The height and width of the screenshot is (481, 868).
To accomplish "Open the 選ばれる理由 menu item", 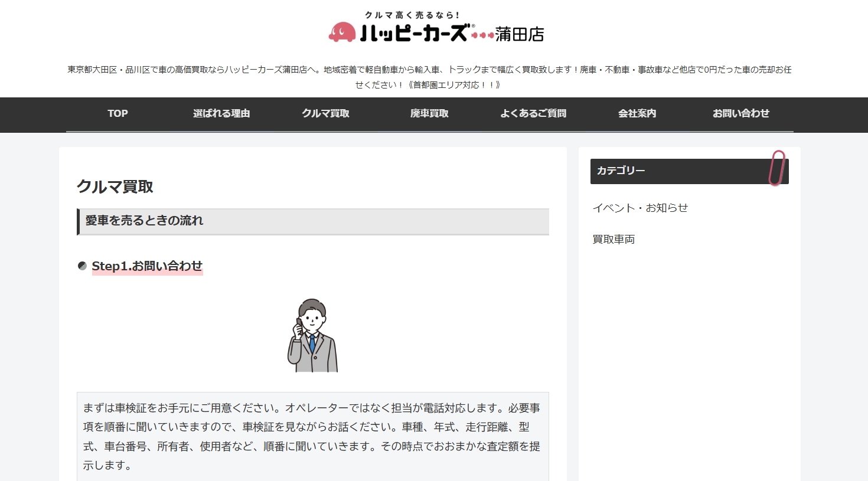I will pyautogui.click(x=221, y=114).
